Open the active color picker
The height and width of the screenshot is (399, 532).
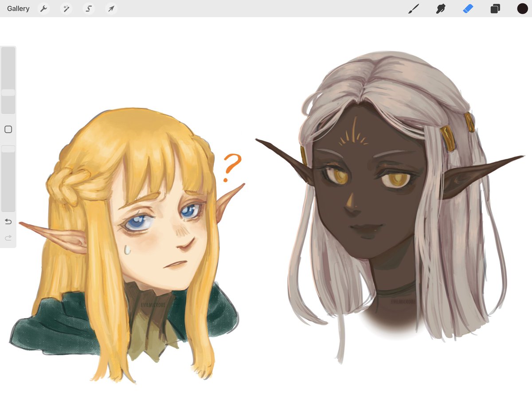(x=522, y=8)
